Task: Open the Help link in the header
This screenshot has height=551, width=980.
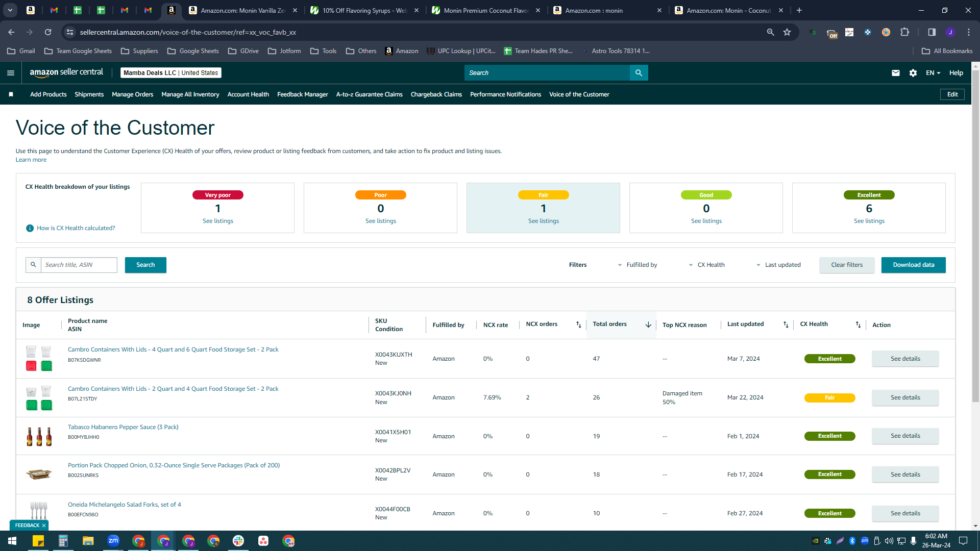Action: (x=956, y=73)
